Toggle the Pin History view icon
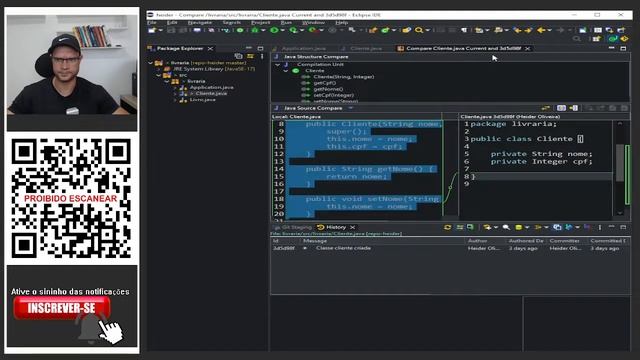 (470, 227)
